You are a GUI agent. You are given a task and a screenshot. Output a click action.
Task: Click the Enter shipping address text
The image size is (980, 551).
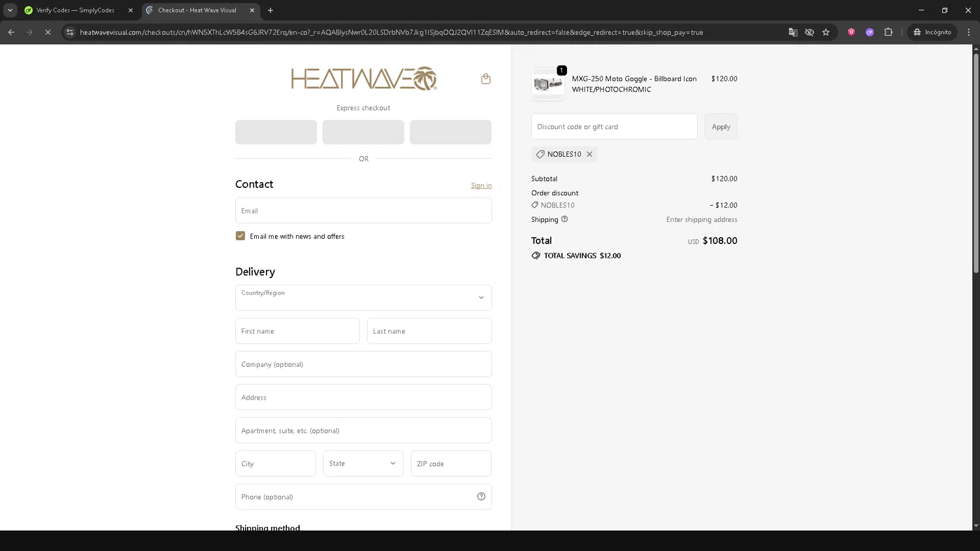pos(702,220)
